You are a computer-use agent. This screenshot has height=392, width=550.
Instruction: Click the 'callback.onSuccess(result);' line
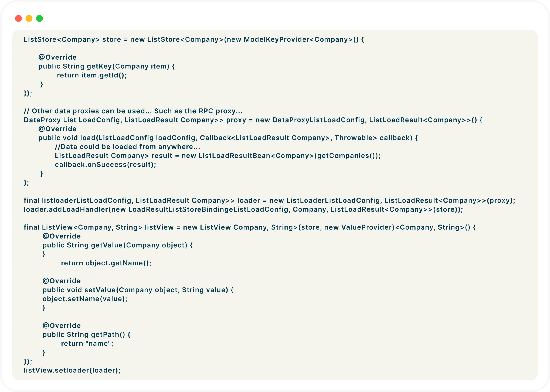(105, 165)
